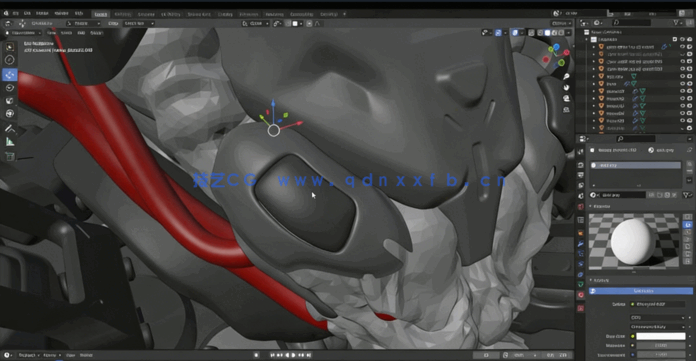This screenshot has height=361, width=696.
Task: Activate the Move tool in left toolbar
Action: [10, 75]
